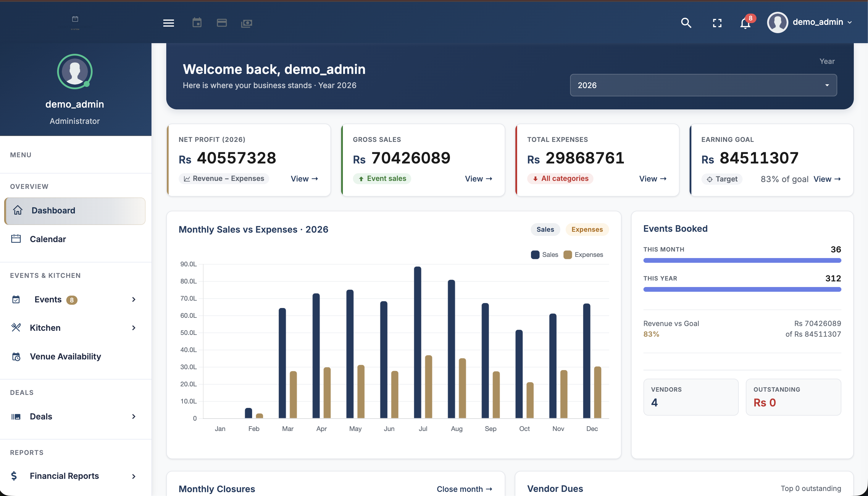The width and height of the screenshot is (868, 496).
Task: Click the Sales pill above chart
Action: [545, 229]
